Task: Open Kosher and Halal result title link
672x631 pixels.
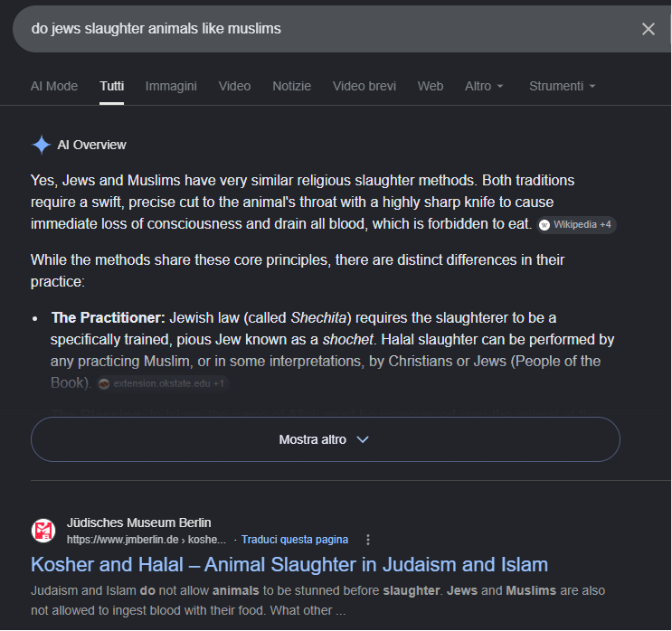Action: (x=289, y=565)
